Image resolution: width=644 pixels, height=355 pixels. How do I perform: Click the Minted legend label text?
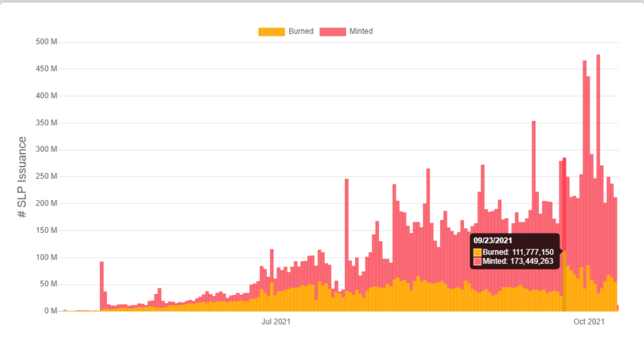[x=361, y=31]
